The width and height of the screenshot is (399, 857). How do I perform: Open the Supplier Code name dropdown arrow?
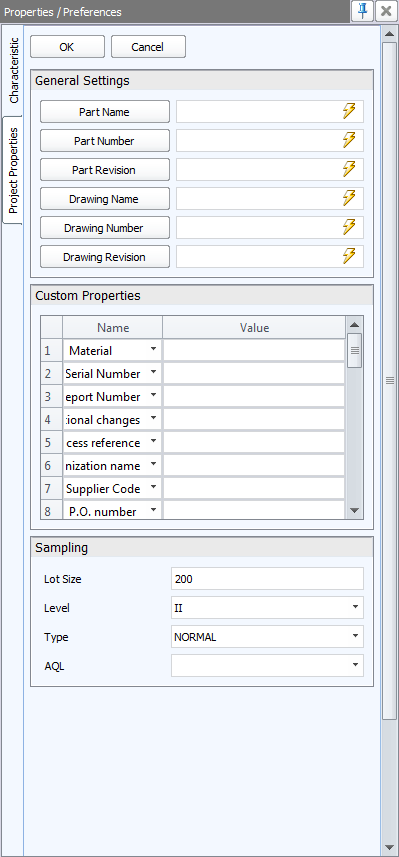[x=154, y=488]
